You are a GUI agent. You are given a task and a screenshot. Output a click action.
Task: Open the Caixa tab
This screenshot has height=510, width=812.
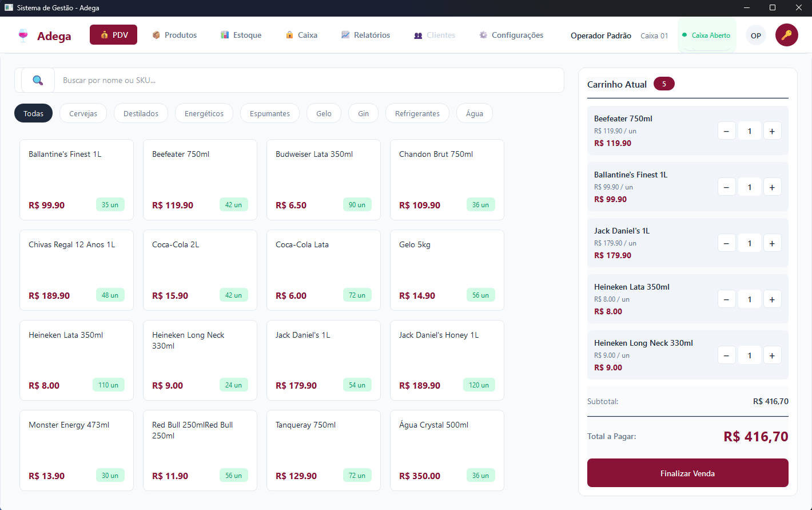tap(301, 35)
